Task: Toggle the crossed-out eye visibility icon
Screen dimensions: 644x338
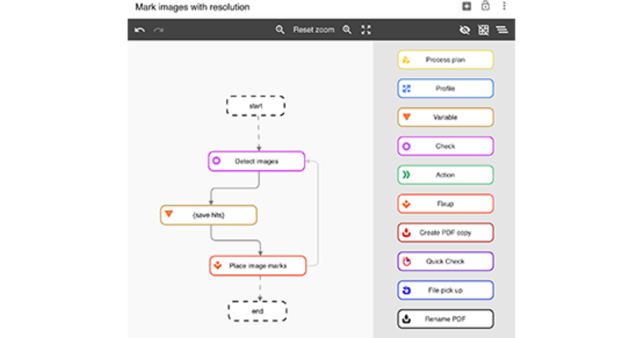Action: coord(465,30)
